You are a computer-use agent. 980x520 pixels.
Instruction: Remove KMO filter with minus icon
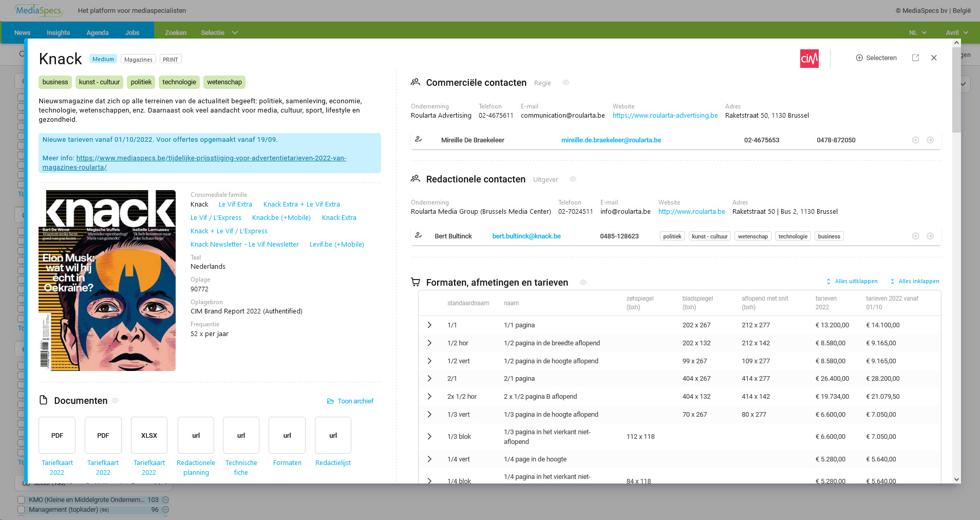pyautogui.click(x=165, y=499)
